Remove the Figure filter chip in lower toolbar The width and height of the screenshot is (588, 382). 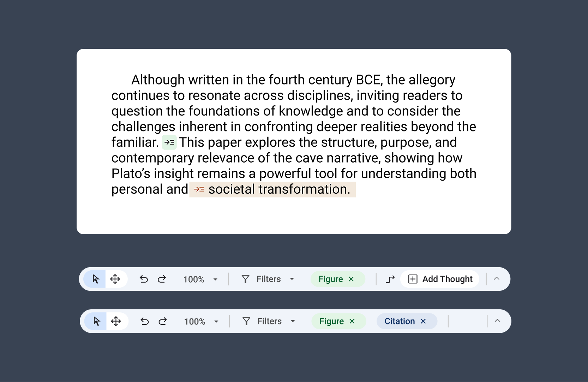pos(352,321)
